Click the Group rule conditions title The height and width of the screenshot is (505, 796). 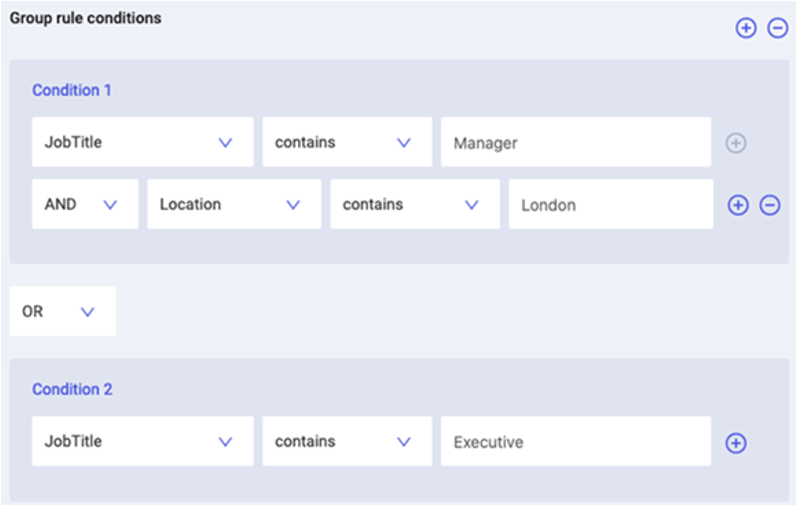pyautogui.click(x=86, y=18)
